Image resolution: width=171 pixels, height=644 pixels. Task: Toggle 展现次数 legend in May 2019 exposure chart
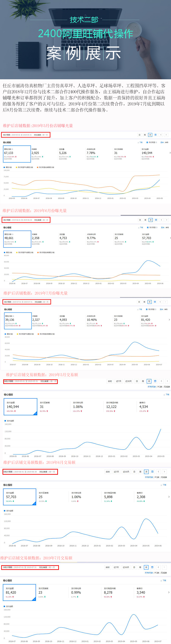[8, 167]
